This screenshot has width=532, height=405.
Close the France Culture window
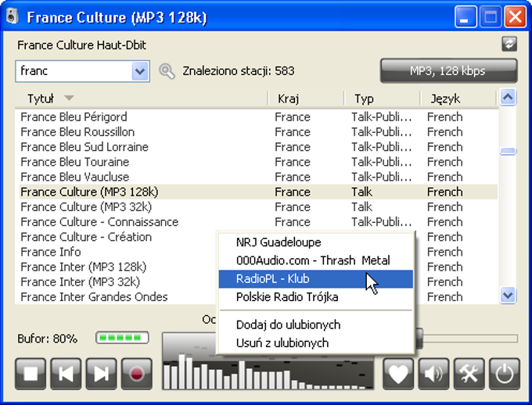(x=516, y=16)
